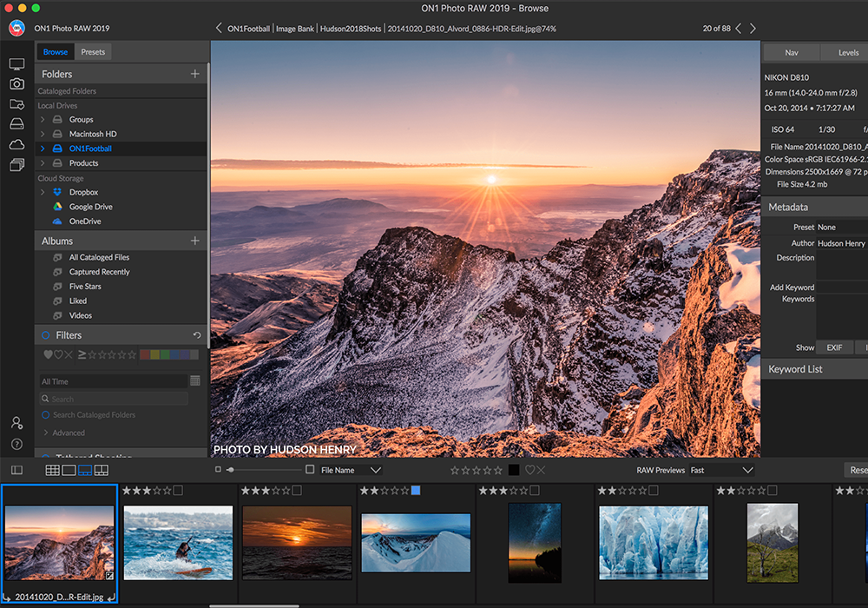868x608 pixels.
Task: Expand the Advanced filter options
Action: pos(45,433)
